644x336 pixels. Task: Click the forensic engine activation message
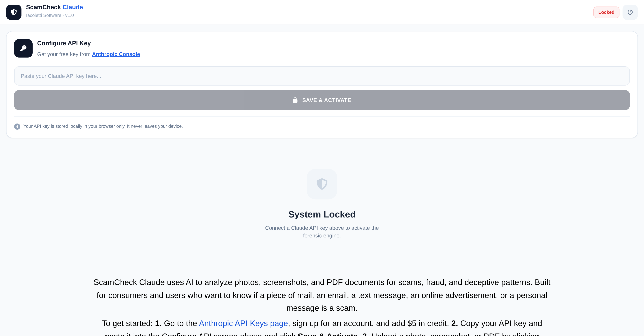pyautogui.click(x=322, y=232)
